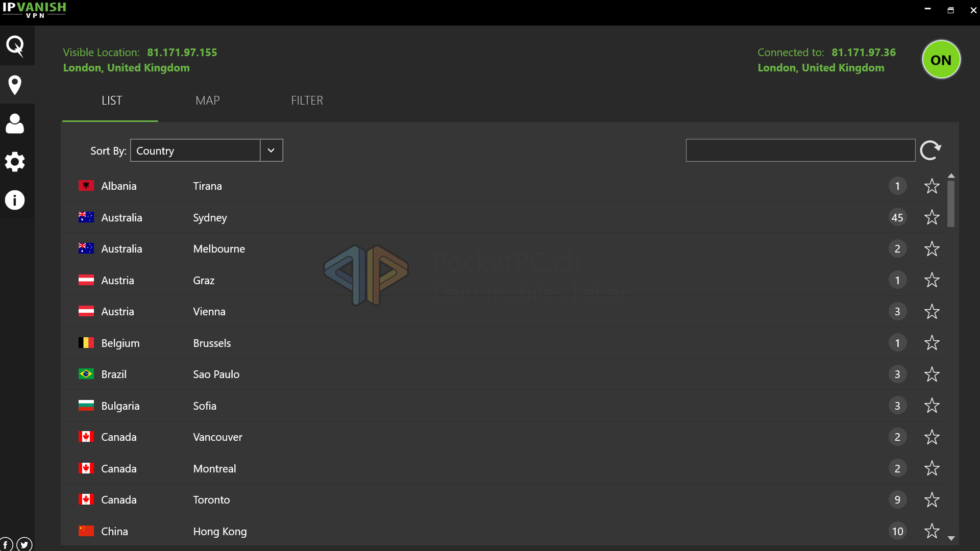Viewport: 980px width, 551px height.
Task: Open the Country sort combo box
Action: pyautogui.click(x=195, y=151)
